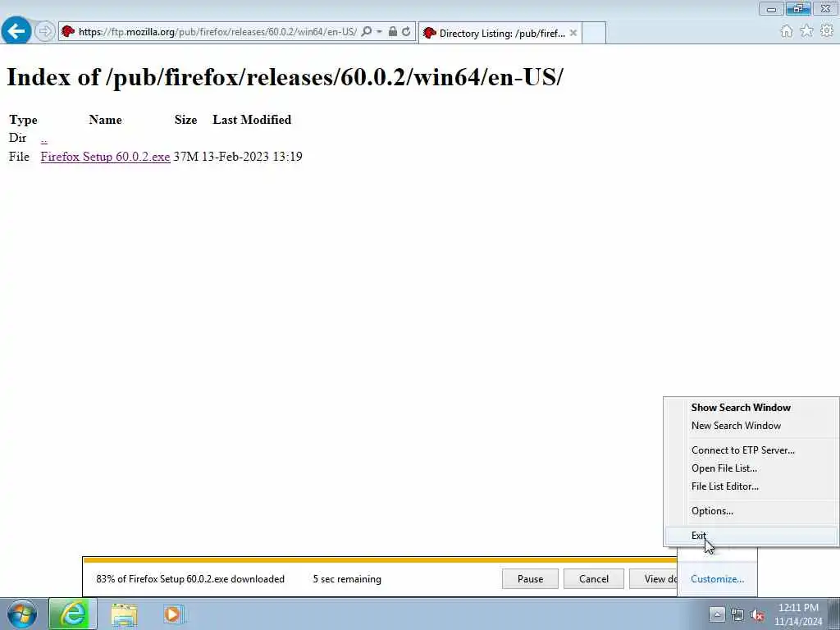Open Windows Explorer folder taskbar icon
This screenshot has height=630, width=840.
pos(125,614)
